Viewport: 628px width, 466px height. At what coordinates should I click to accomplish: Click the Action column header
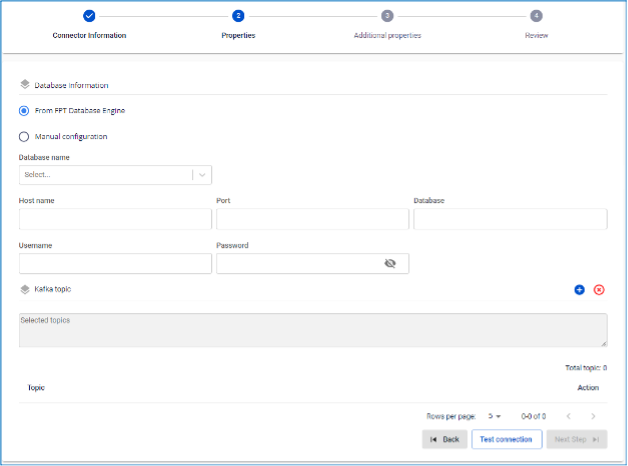588,388
